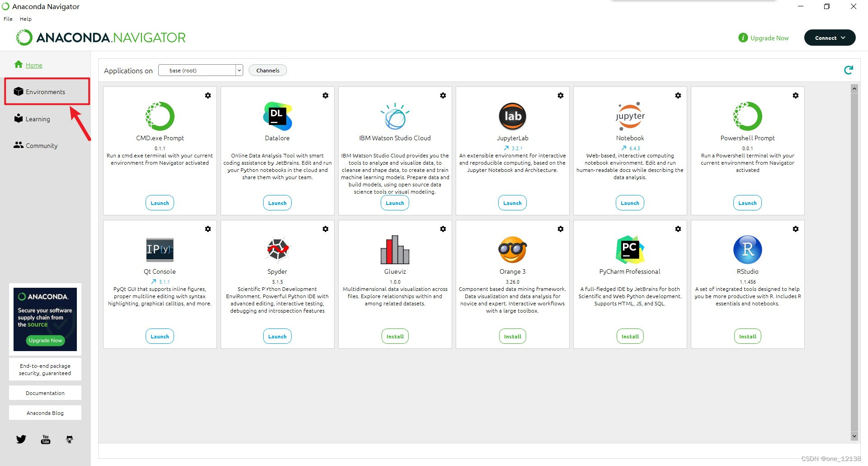
Task: Open the Anaconda Blog link
Action: pos(45,413)
